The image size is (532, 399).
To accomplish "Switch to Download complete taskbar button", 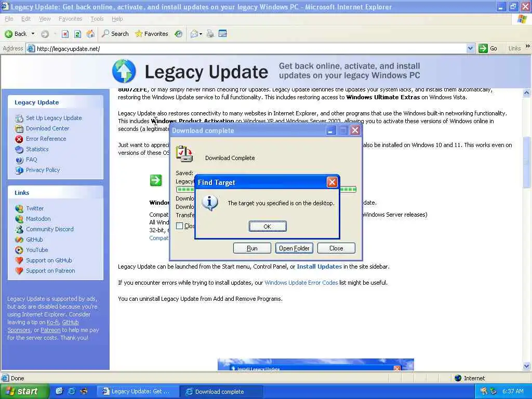I will click(220, 392).
